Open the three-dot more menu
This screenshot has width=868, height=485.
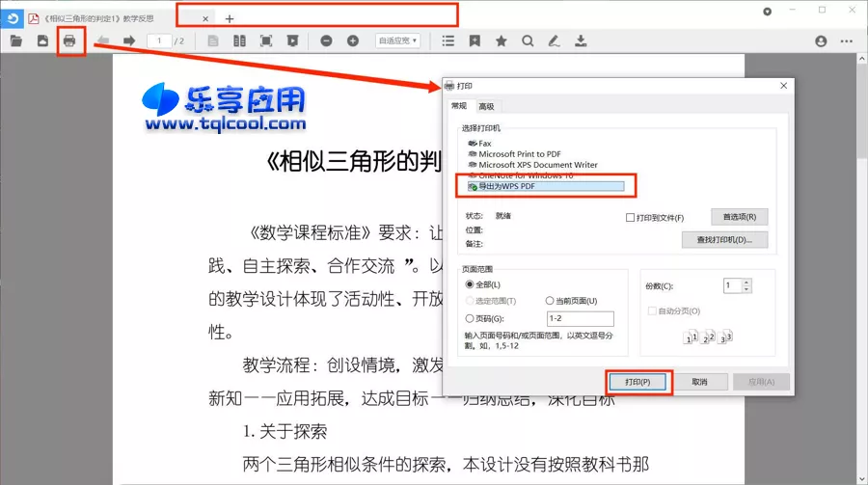(847, 40)
